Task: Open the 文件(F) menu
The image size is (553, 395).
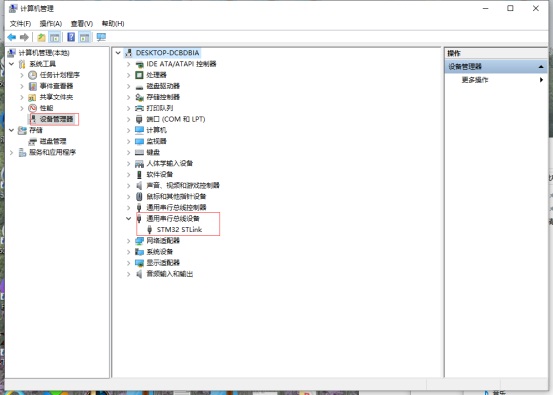Action: (20, 24)
